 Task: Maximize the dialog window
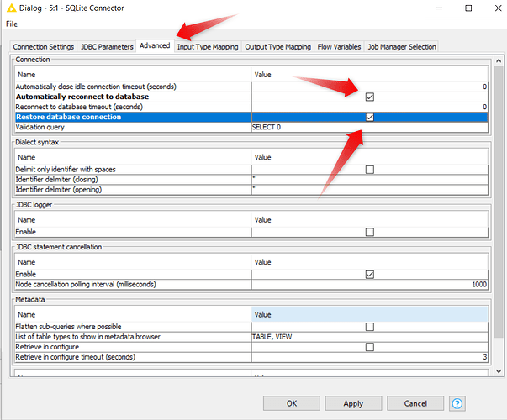click(468, 8)
